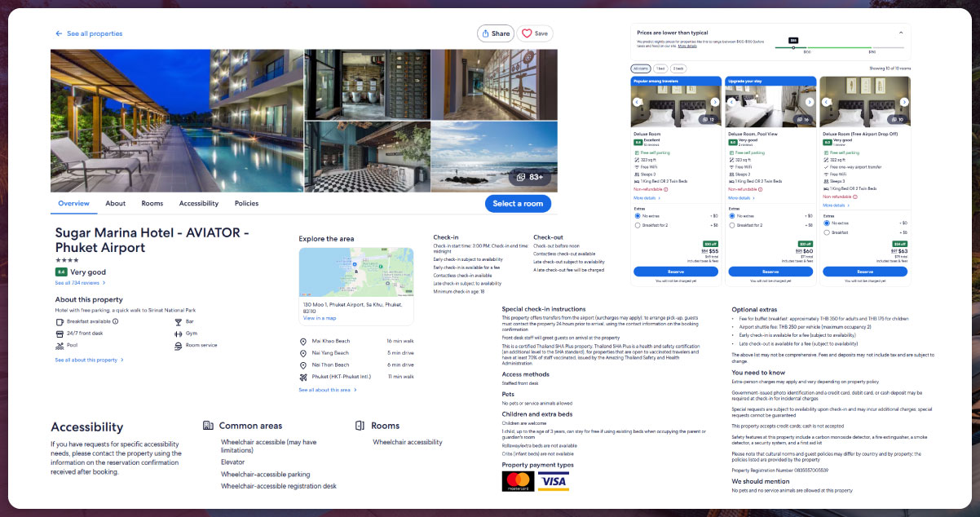Image resolution: width=980 pixels, height=517 pixels.
Task: Open the beach photo thumbnail
Action: 494,157
